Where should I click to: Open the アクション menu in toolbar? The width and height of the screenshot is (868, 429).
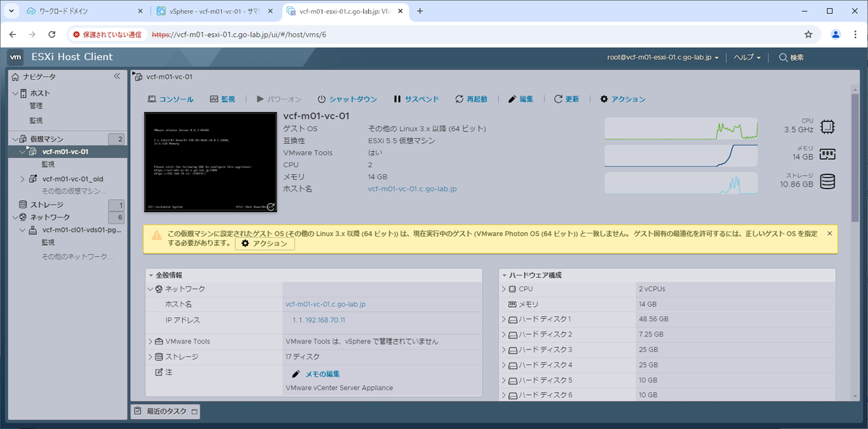[623, 99]
